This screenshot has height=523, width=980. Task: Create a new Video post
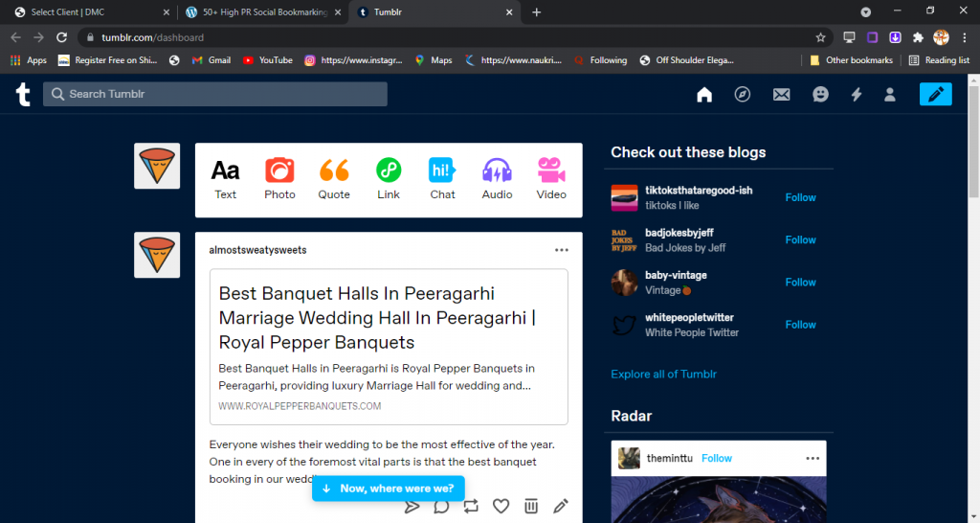click(x=551, y=179)
